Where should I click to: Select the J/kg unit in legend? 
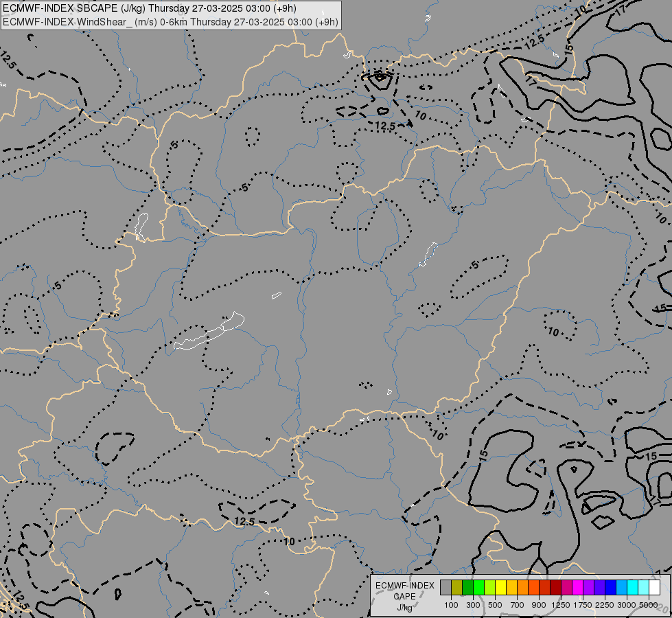click(404, 608)
